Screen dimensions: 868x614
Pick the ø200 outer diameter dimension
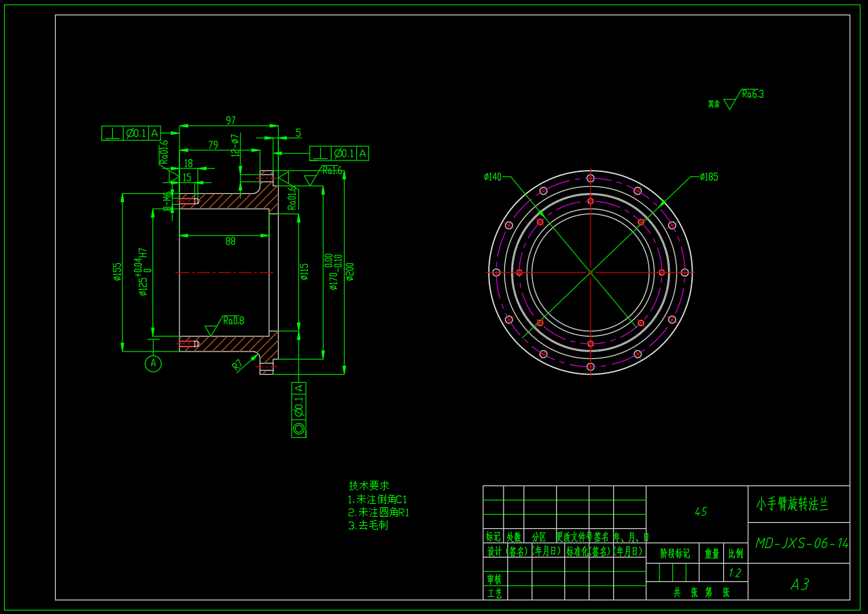350,272
